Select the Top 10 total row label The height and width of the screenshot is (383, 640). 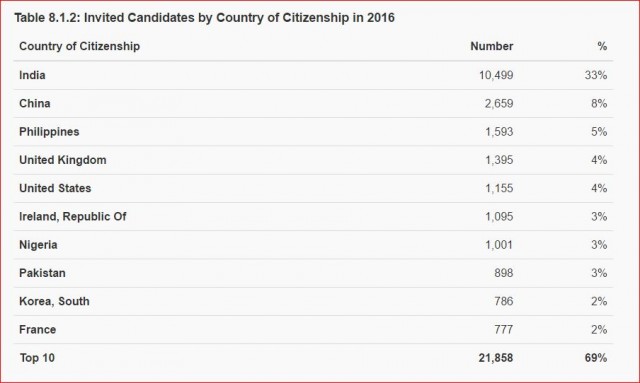click(x=37, y=358)
